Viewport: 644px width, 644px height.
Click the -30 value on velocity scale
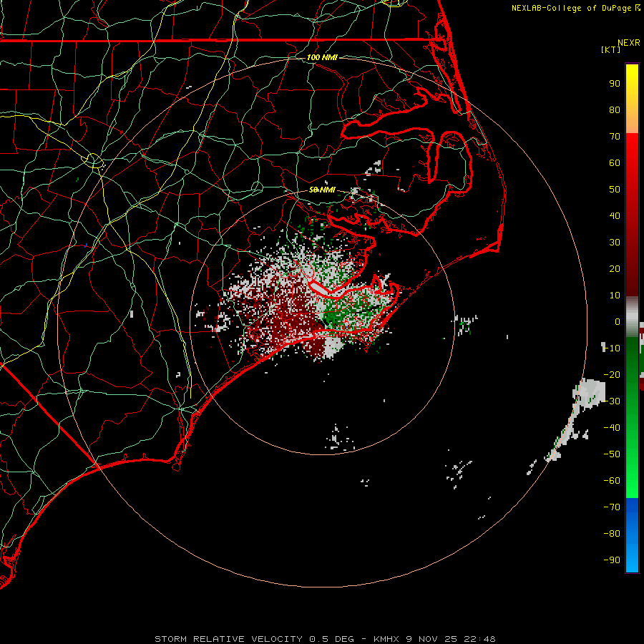[x=612, y=401]
